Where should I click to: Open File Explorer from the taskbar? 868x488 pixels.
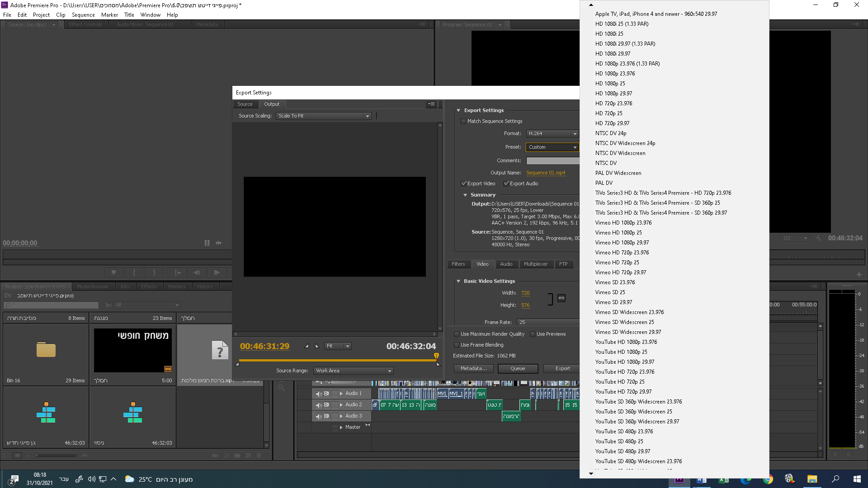pyautogui.click(x=812, y=479)
